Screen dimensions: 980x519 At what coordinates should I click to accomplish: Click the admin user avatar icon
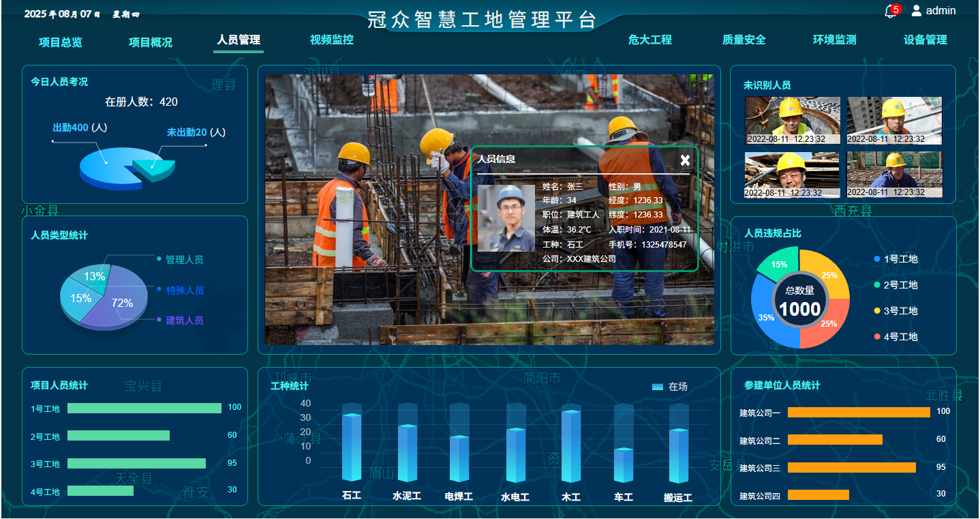click(917, 10)
